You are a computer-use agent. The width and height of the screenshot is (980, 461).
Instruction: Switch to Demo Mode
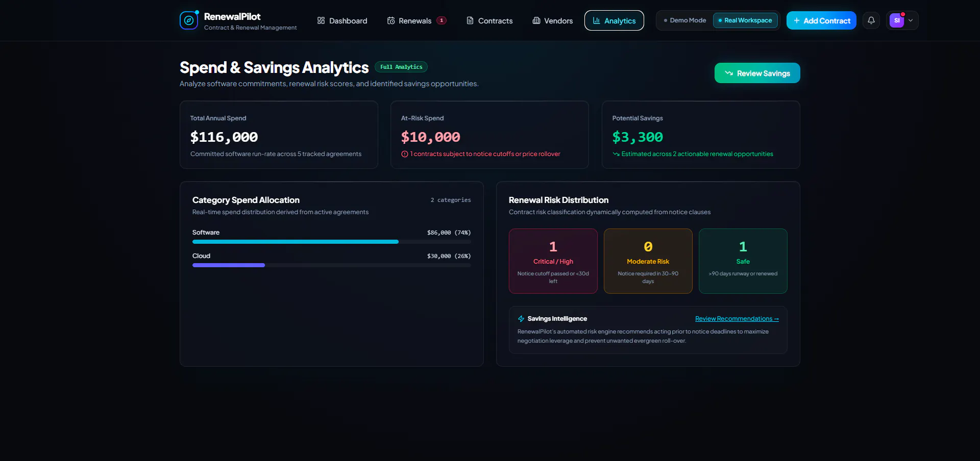[685, 20]
